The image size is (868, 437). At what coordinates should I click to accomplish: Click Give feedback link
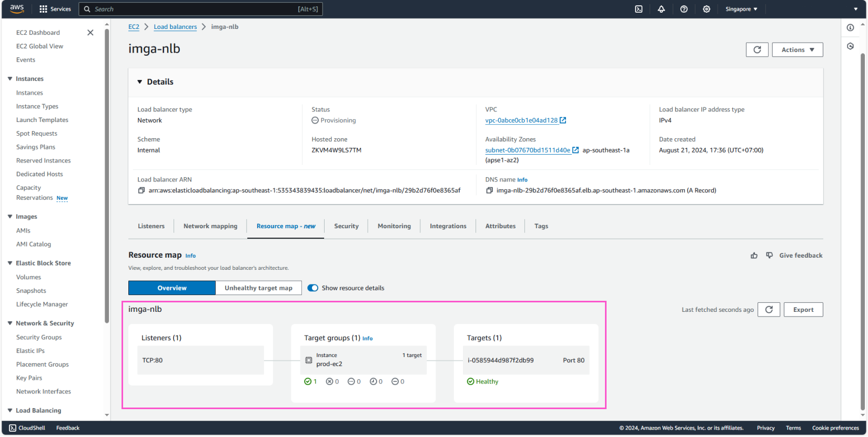(801, 256)
